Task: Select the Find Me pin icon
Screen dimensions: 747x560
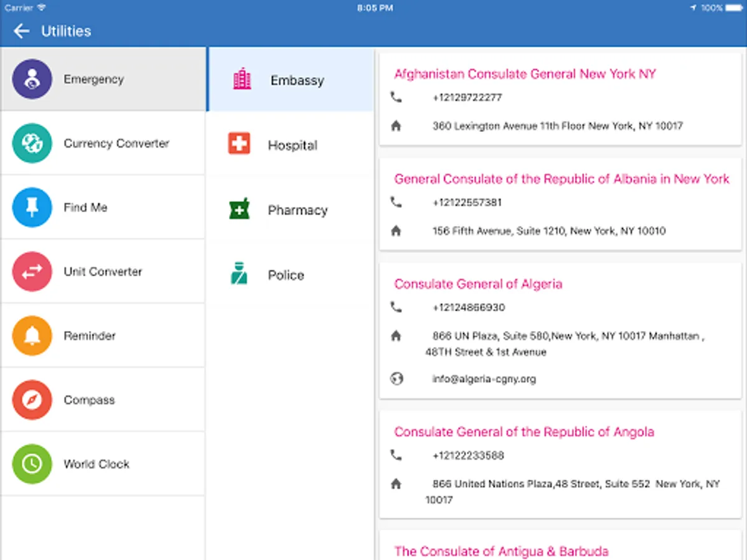Action: 32,207
